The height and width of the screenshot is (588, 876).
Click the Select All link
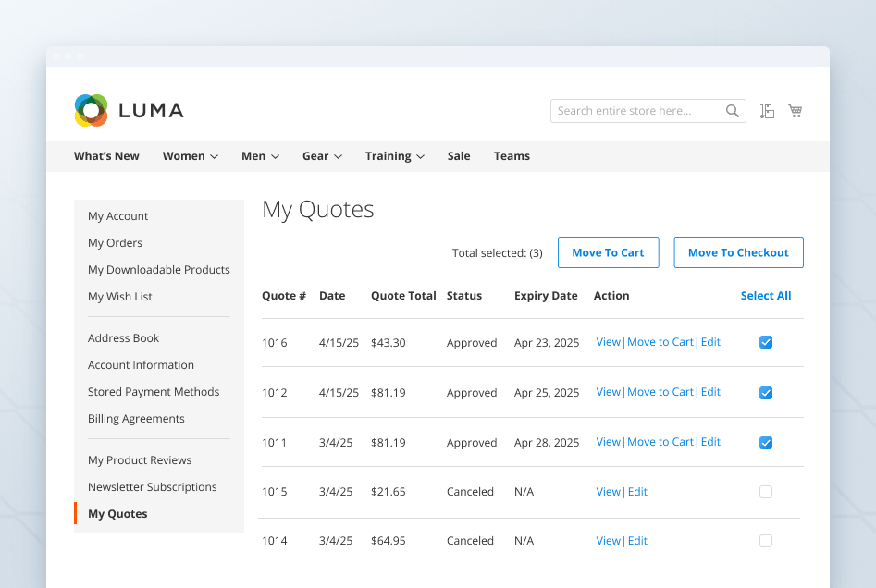point(766,295)
